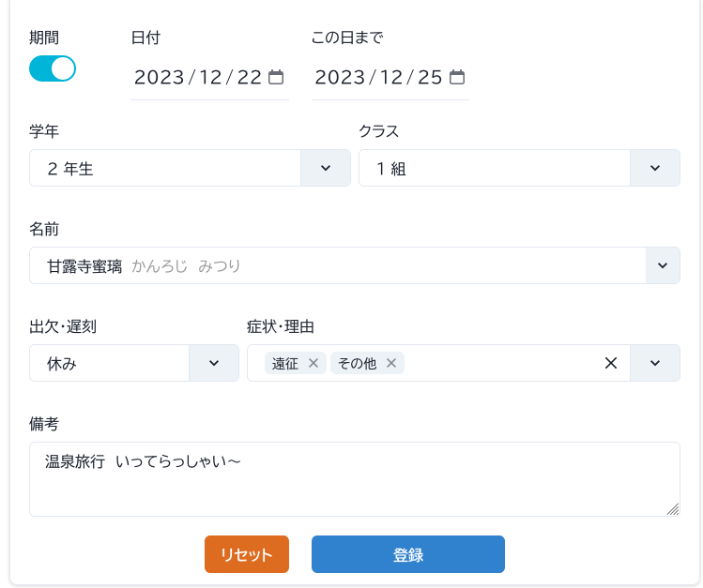This screenshot has height=588, width=703.
Task: Select the 2023/12/22 date field
Action: coord(209,77)
